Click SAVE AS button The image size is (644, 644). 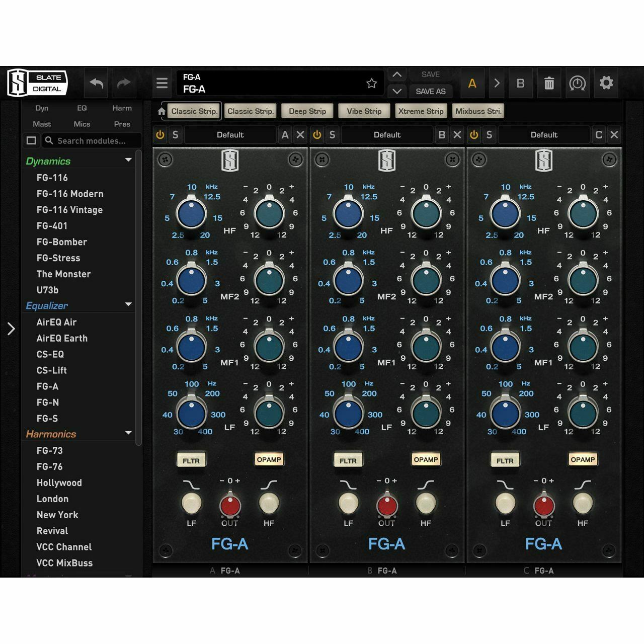431,91
